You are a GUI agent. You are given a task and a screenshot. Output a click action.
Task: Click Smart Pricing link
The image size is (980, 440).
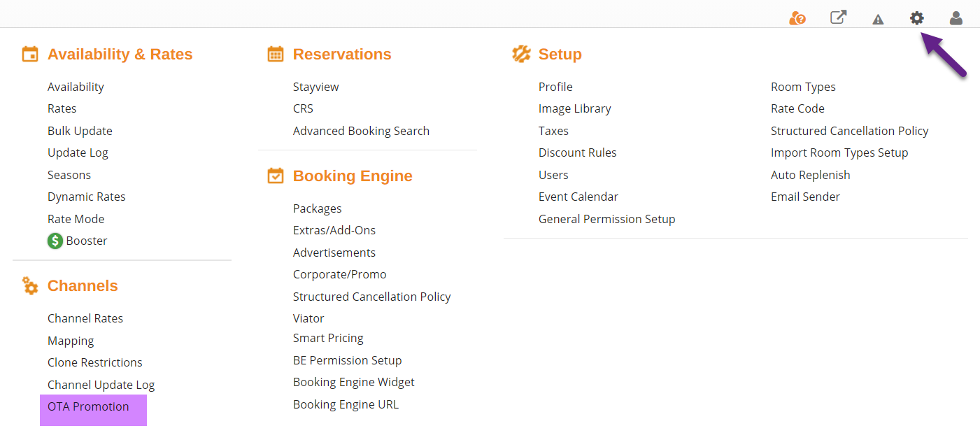(328, 338)
